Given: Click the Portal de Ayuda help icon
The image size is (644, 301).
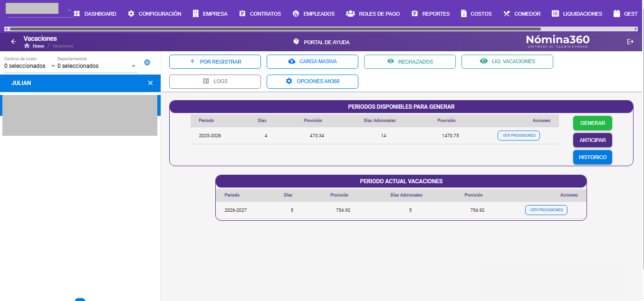Looking at the screenshot, I should pos(296,42).
